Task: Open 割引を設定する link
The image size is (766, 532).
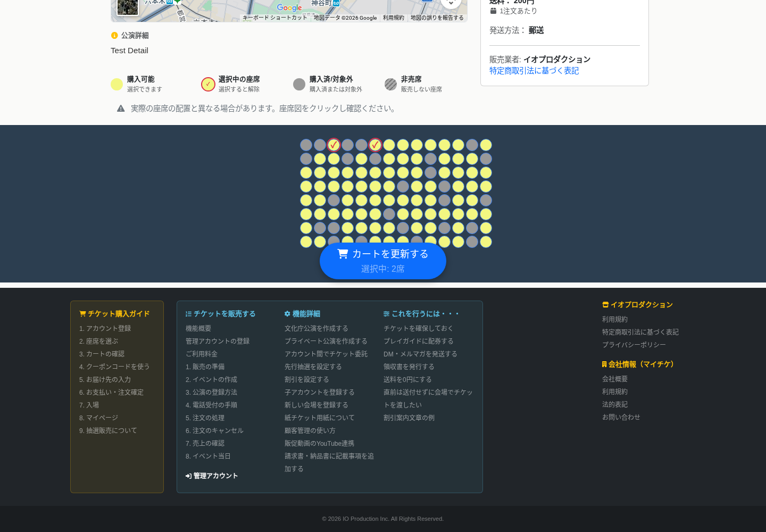Action: [x=307, y=380]
